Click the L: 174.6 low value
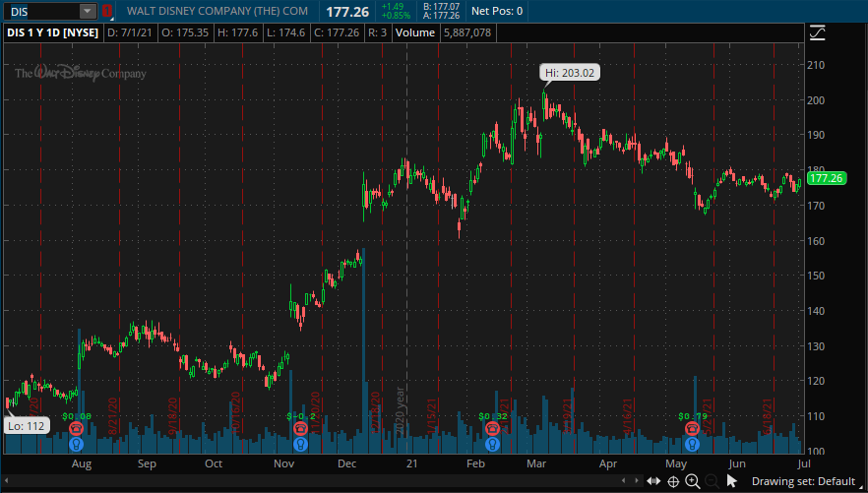This screenshot has width=868, height=493. (x=285, y=32)
